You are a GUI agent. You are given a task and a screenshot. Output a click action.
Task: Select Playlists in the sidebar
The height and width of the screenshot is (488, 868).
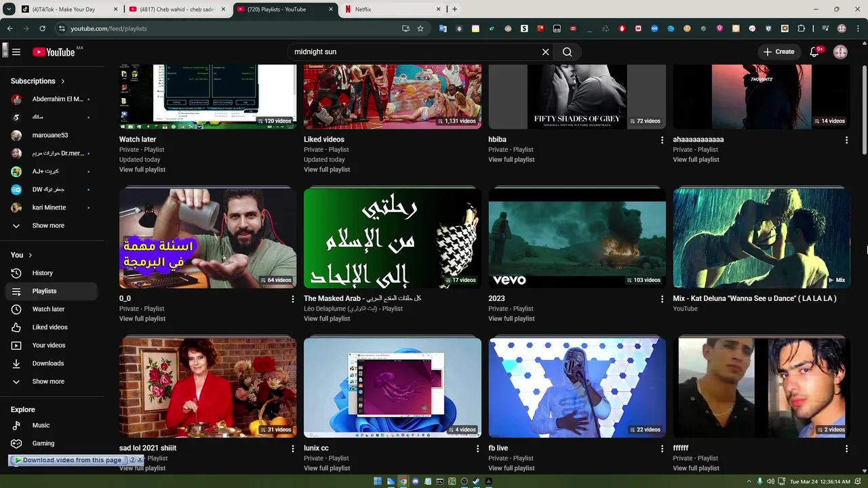(x=52, y=291)
